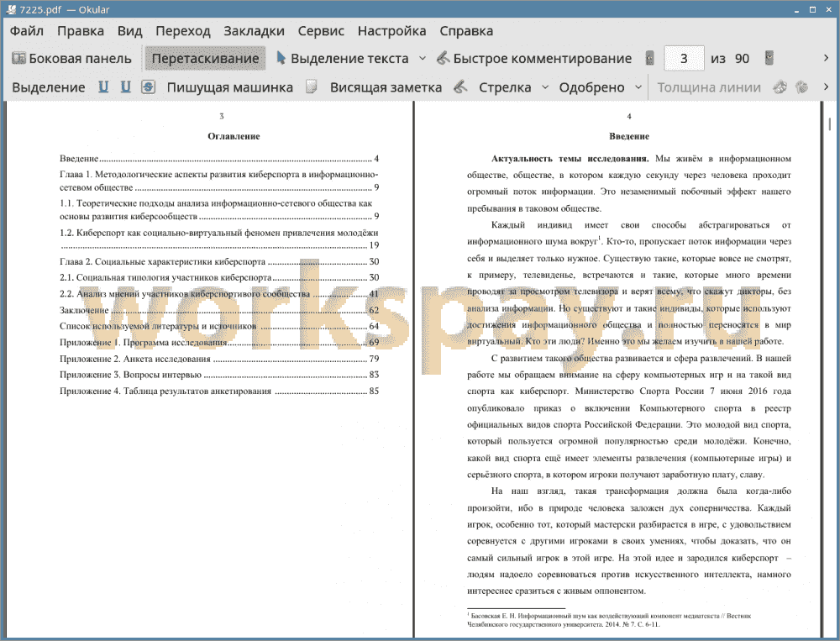Select first underline annotation icon
Screen dimensions: 840x641
pos(103,87)
